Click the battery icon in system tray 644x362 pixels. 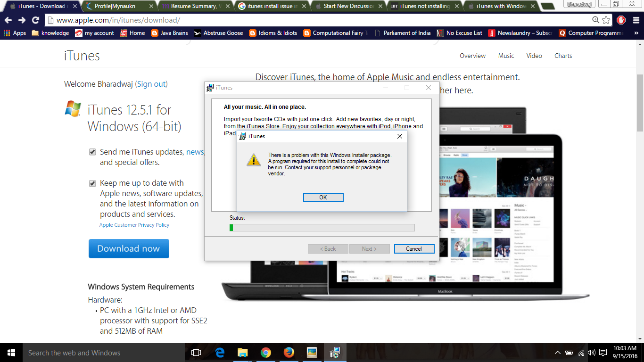[x=569, y=353]
